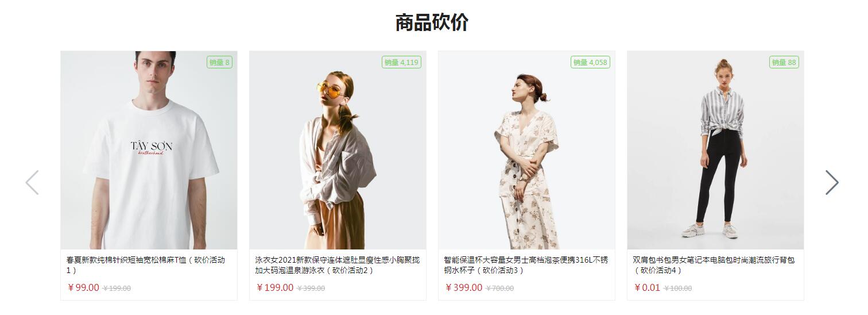The width and height of the screenshot is (868, 315).
Task: Click the ¥99.00 price
Action: (83, 287)
